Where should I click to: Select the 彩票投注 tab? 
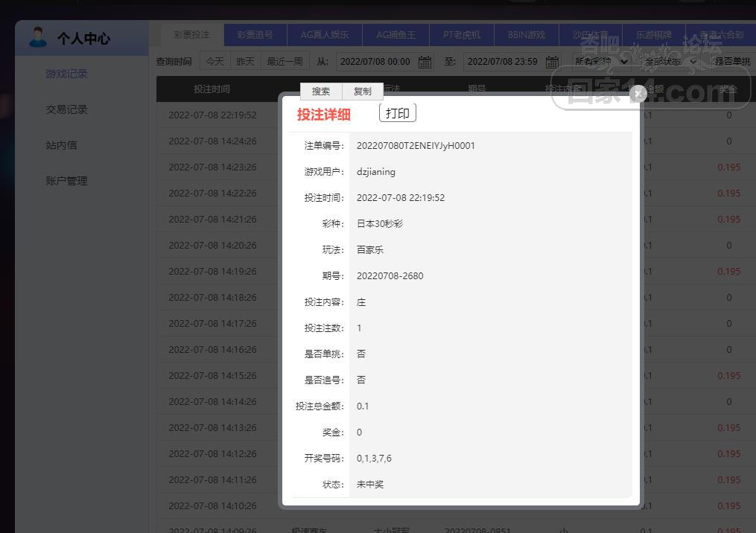pos(192,35)
